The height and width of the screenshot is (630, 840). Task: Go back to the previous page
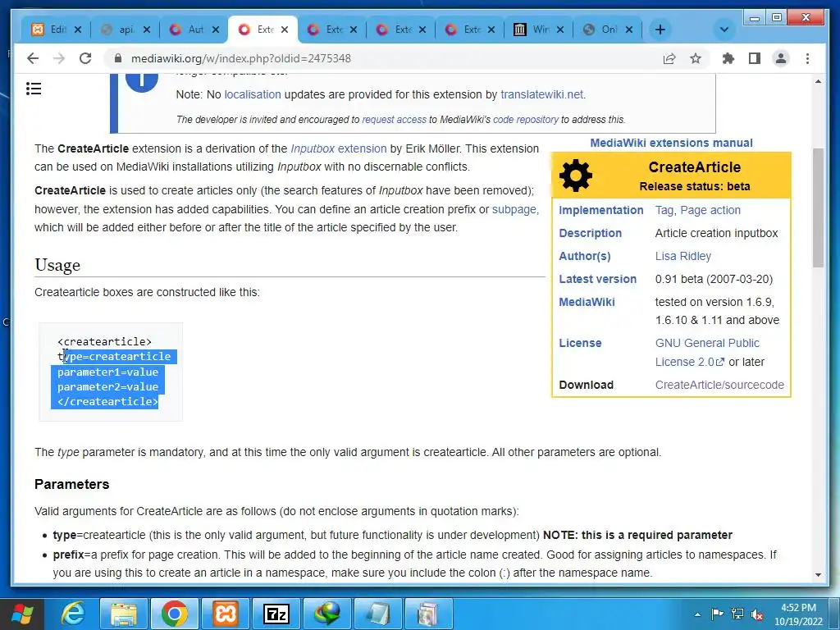point(33,58)
